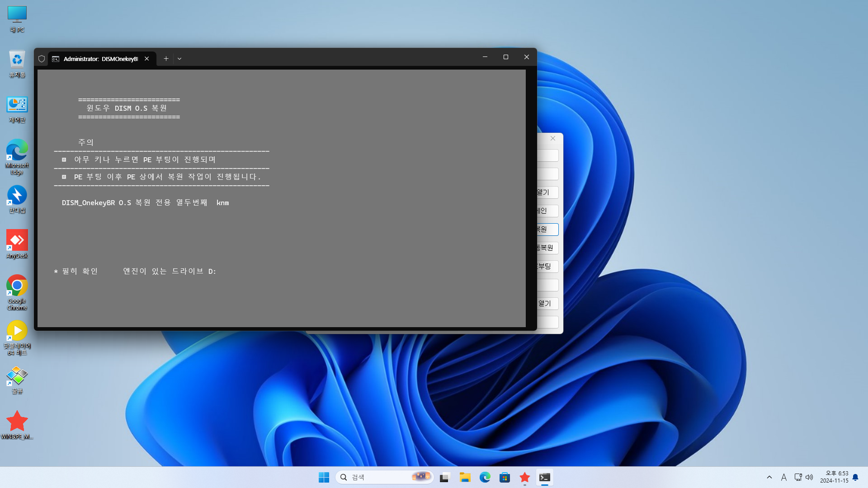The width and height of the screenshot is (868, 488).
Task: Open 팟플레이어 64 비트 shortcut
Action: pos(17,338)
